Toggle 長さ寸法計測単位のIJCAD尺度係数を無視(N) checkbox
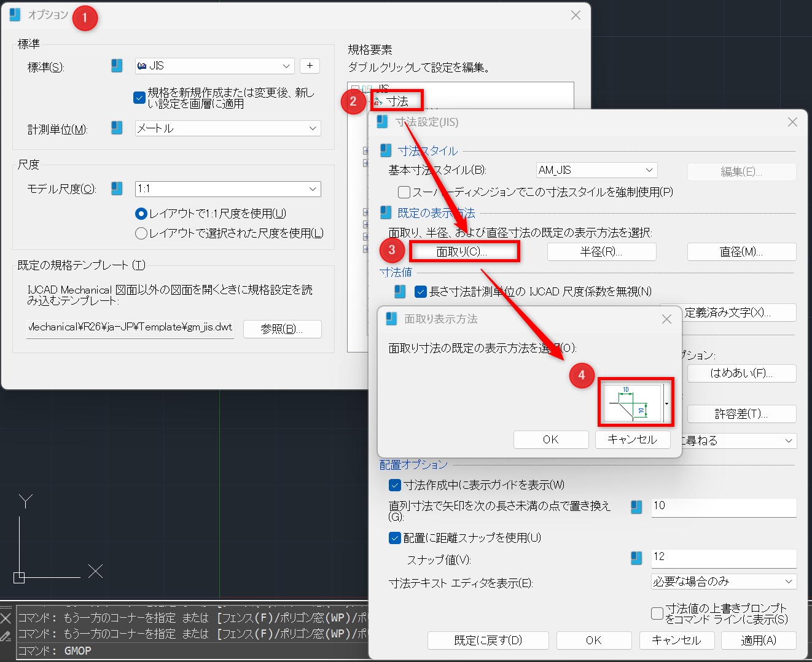 coord(421,292)
